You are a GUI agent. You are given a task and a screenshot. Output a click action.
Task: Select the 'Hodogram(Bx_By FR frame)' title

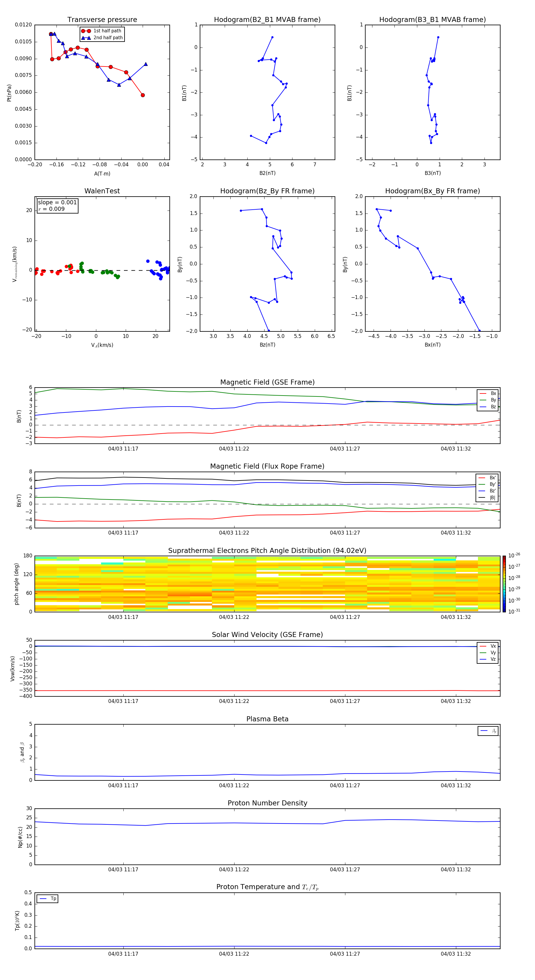(432, 191)
